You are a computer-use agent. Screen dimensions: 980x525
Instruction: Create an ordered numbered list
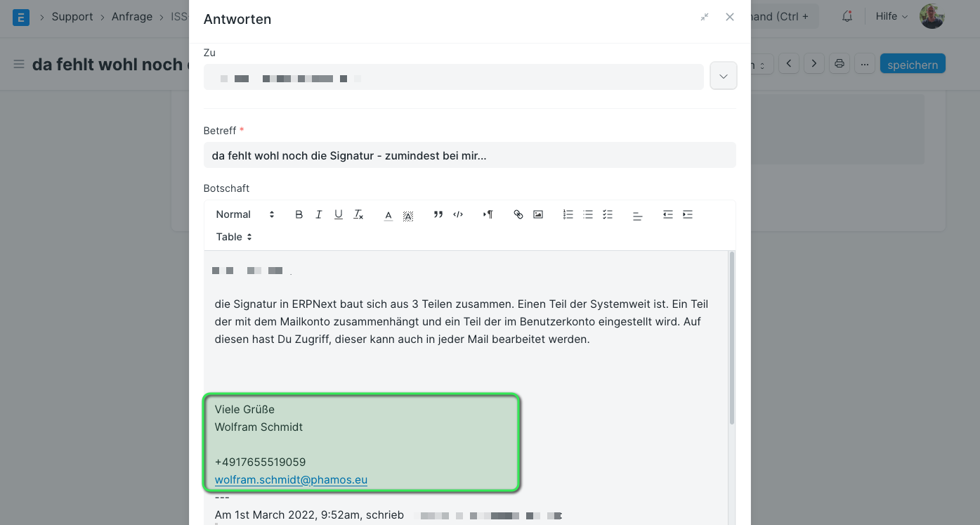point(568,214)
